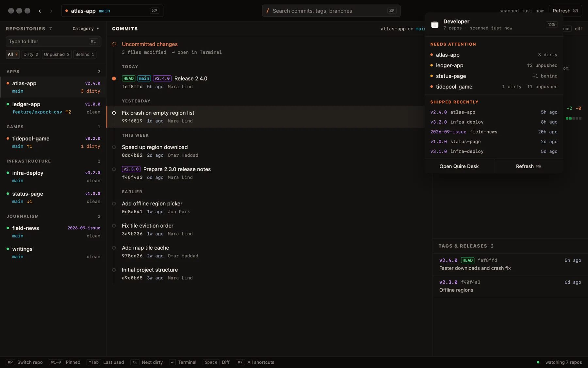The width and height of the screenshot is (588, 368).
Task: Open the atlas-app repo switcher
Action: (112, 11)
